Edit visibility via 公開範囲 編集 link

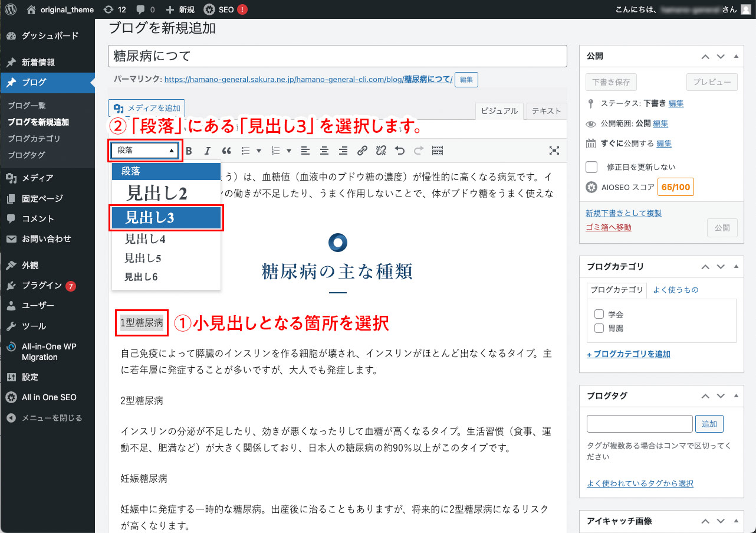[660, 123]
